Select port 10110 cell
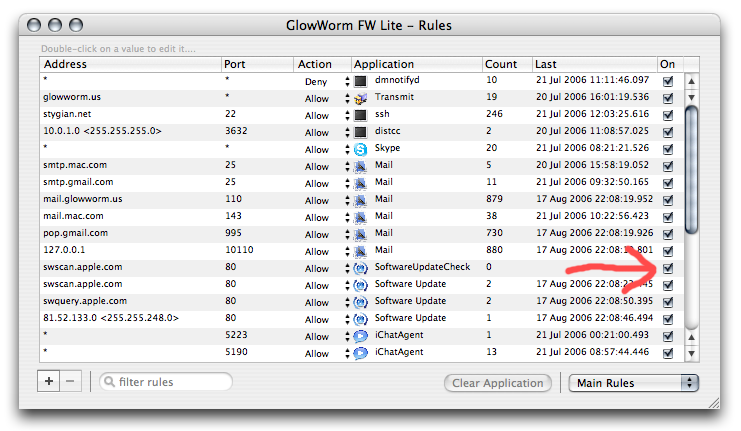 pyautogui.click(x=239, y=250)
